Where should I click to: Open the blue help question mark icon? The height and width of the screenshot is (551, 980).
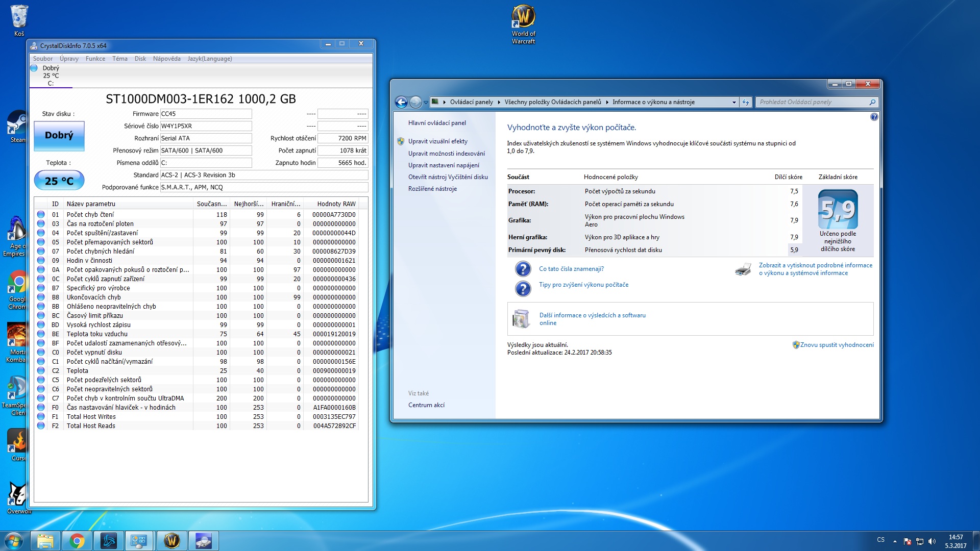874,117
